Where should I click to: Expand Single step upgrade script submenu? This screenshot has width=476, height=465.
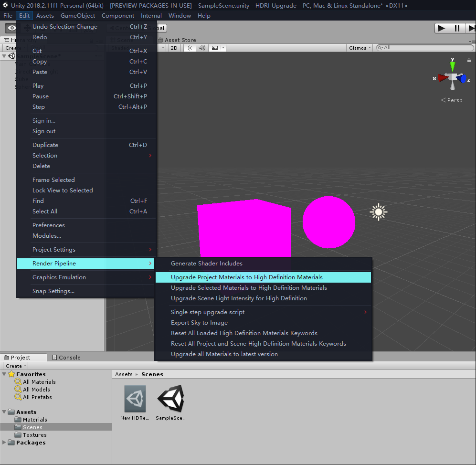(x=263, y=312)
